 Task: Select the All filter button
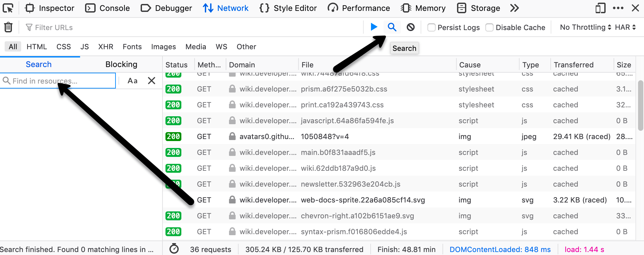(13, 47)
